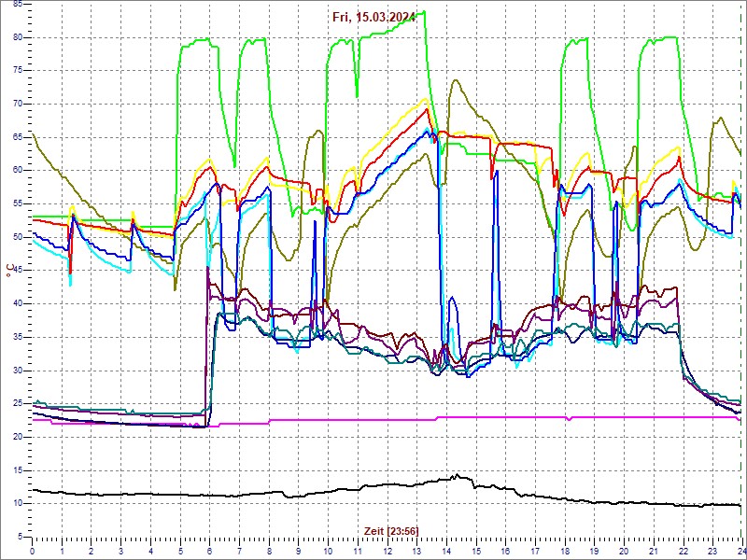747x560 pixels.
Task: Select the 40 tick on the temperature axis
Action: click(18, 304)
